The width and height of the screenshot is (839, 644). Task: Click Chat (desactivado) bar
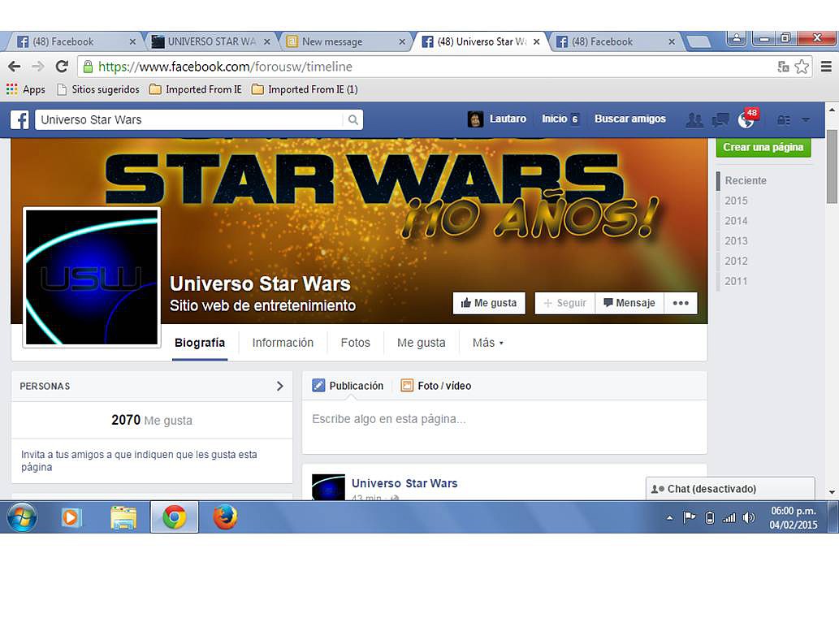pyautogui.click(x=730, y=489)
